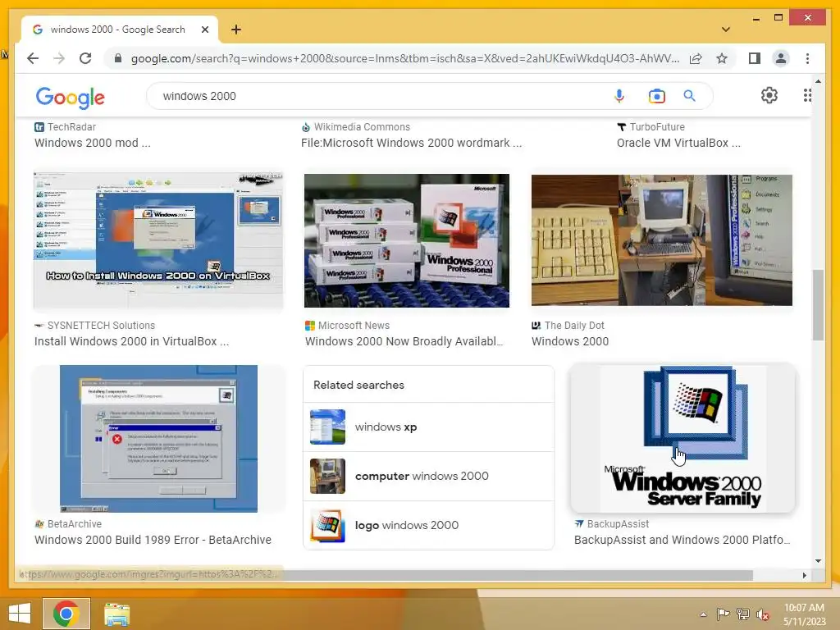
Task: Show hidden system tray icons
Action: 703,614
